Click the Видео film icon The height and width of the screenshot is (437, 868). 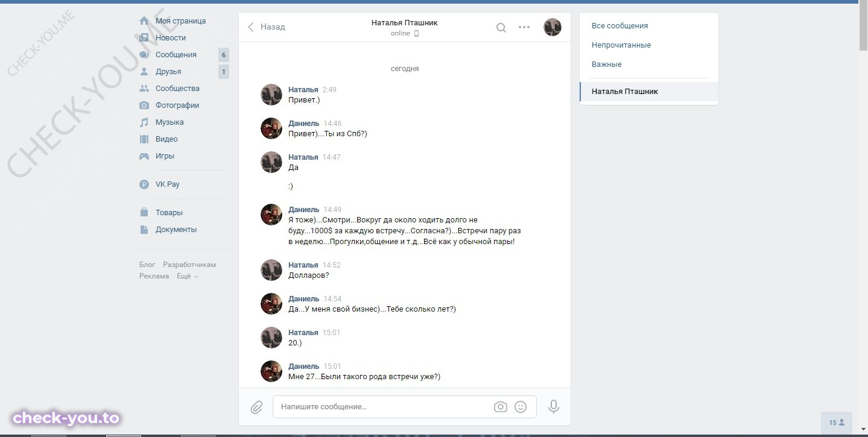144,139
